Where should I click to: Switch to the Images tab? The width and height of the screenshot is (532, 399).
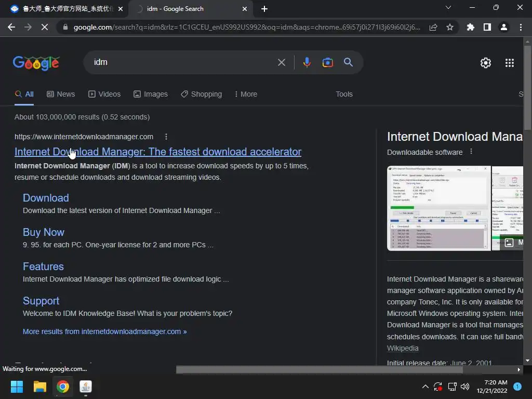[150, 94]
